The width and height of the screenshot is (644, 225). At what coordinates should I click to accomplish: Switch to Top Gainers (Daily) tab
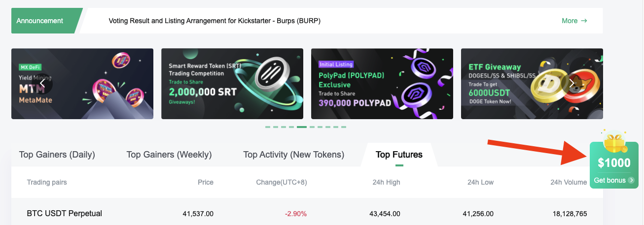[57, 155]
